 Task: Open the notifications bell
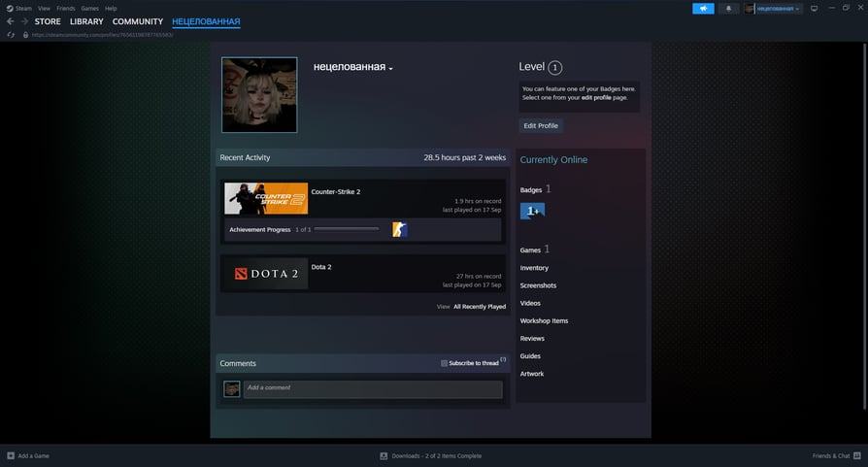728,9
